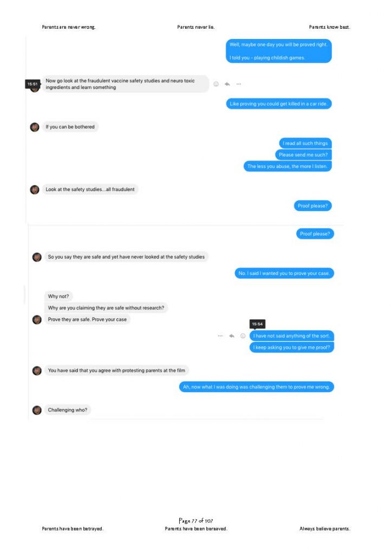Click the 15:51 timestamp tooltip
392x555 pixels.
point(32,84)
